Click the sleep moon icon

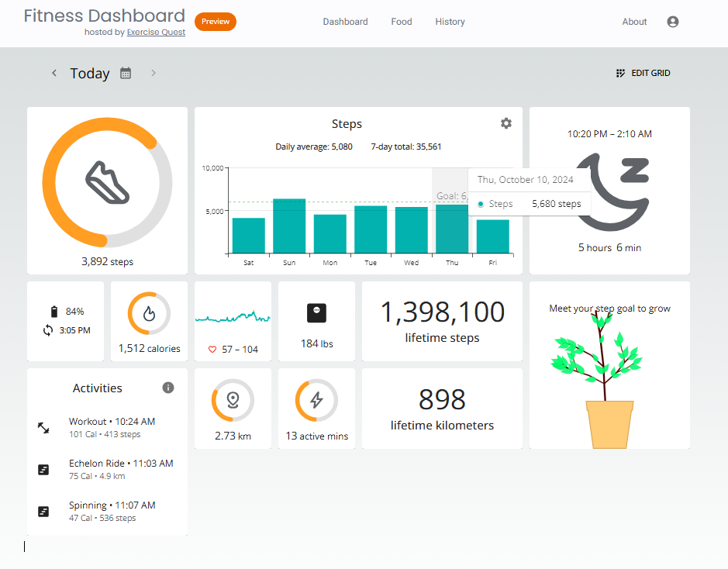[614, 191]
